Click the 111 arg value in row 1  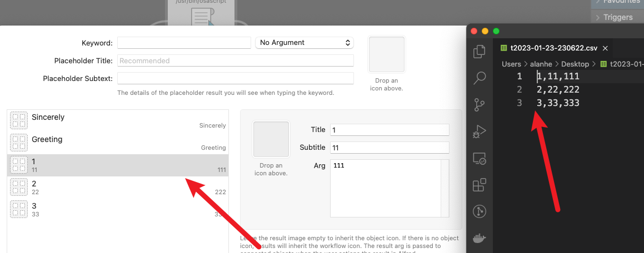pos(221,170)
